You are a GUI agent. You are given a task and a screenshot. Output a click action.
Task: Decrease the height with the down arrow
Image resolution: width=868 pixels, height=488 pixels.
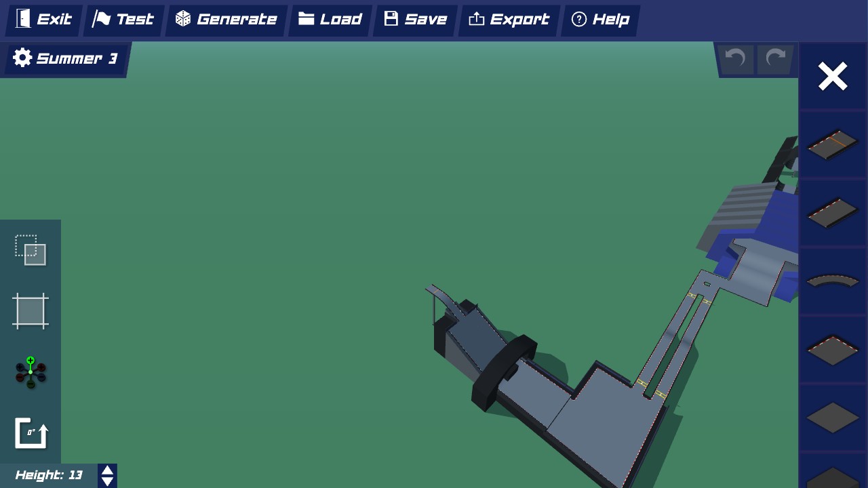[x=106, y=480]
